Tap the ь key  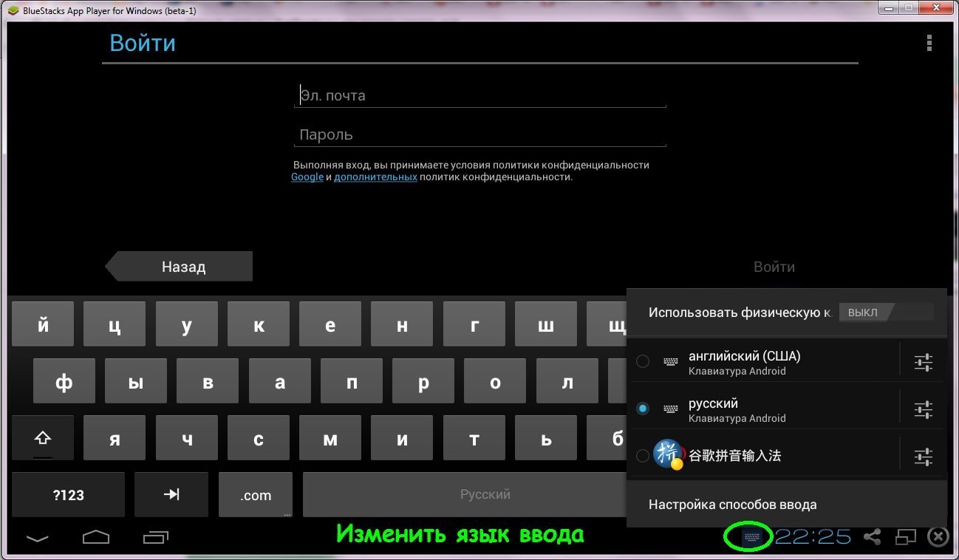[545, 438]
